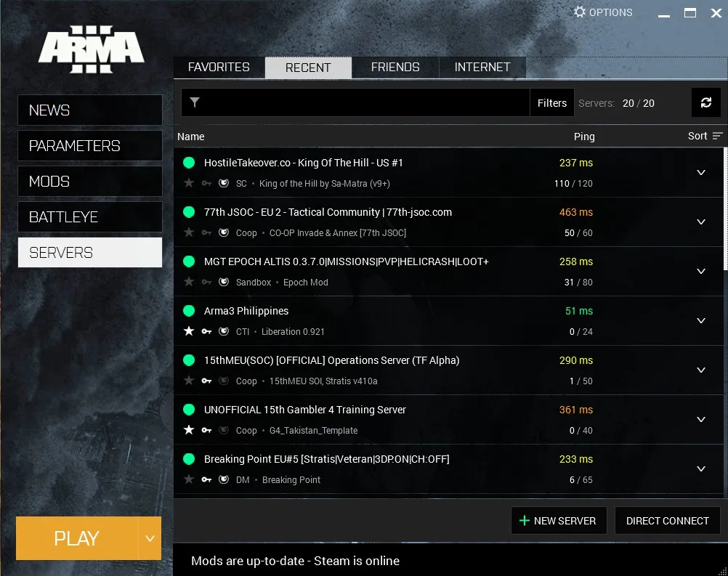This screenshot has width=728, height=576.
Task: Click password key icon on 77th JSOC row
Action: click(x=206, y=232)
